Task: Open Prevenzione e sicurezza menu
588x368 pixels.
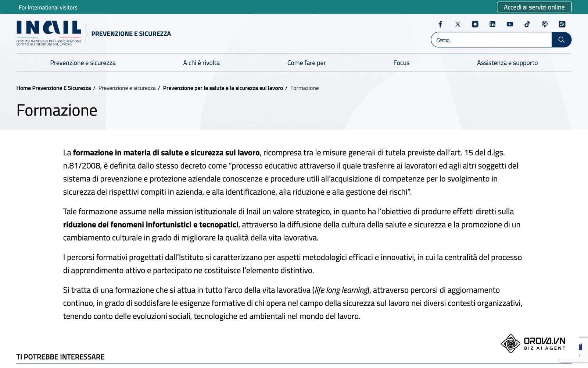Action: click(x=83, y=63)
